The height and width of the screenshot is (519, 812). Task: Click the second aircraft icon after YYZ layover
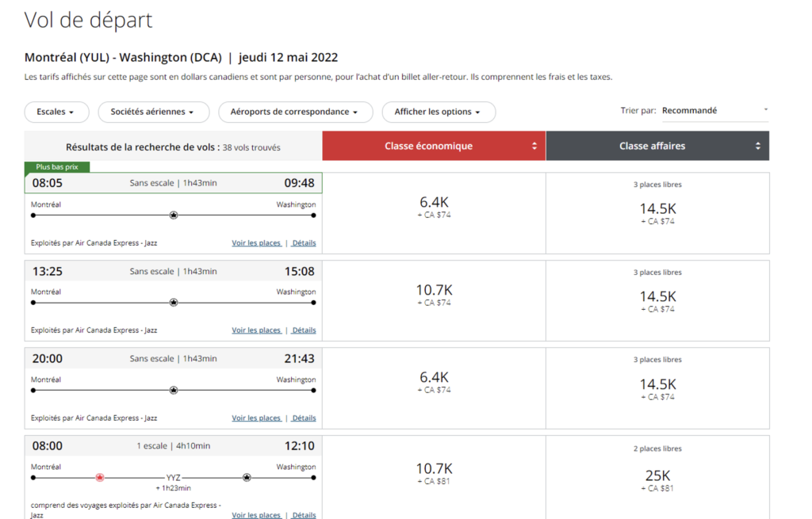(x=247, y=478)
